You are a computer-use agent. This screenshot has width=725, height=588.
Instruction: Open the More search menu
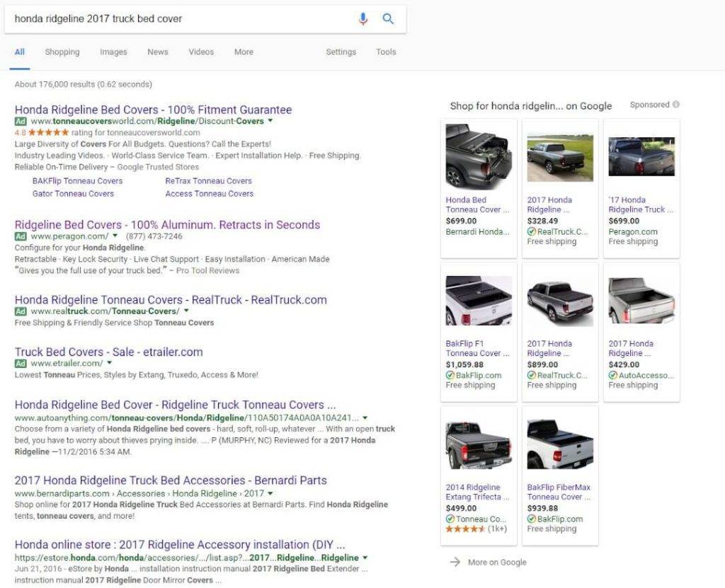click(x=244, y=52)
